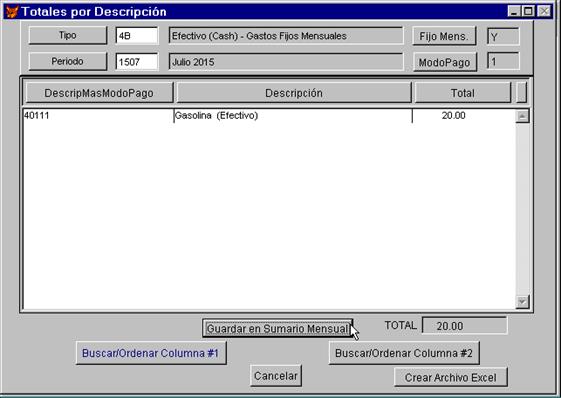
Task: Click Buscar/Ordenar Columna #2 button
Action: click(404, 353)
